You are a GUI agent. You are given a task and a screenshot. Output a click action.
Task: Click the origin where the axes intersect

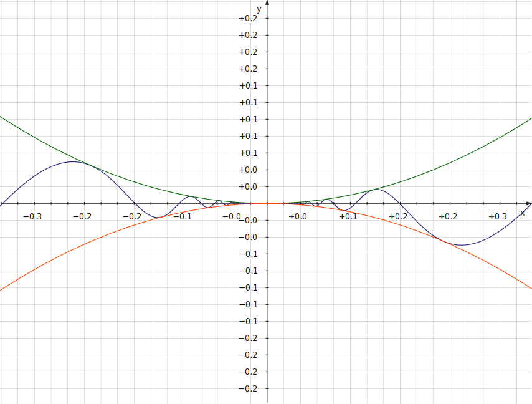tap(267, 203)
